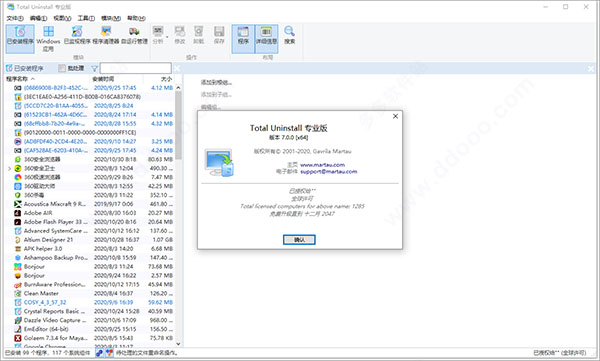Open the 帮助 menu
This screenshot has width=600, height=361.
pos(136,18)
